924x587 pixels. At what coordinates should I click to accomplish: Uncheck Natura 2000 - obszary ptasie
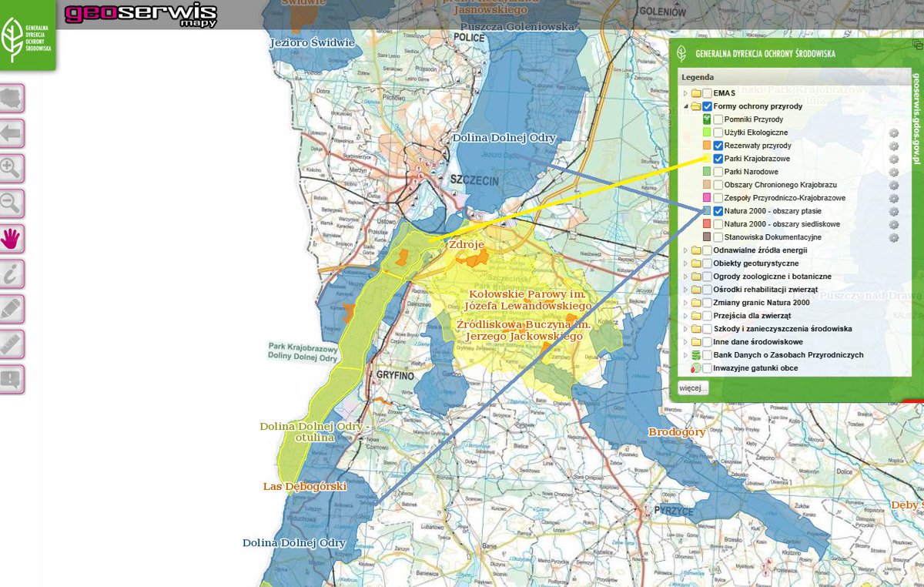[718, 211]
